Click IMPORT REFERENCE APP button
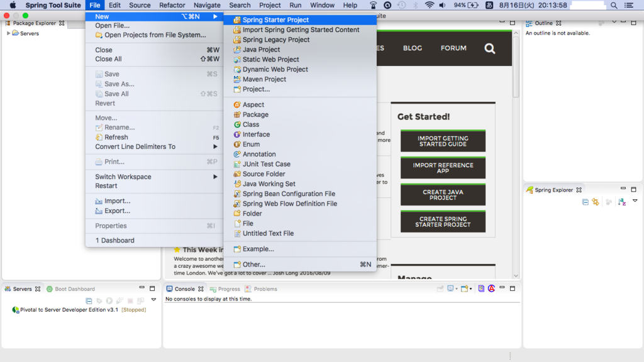This screenshot has height=362, width=644. pos(443,167)
